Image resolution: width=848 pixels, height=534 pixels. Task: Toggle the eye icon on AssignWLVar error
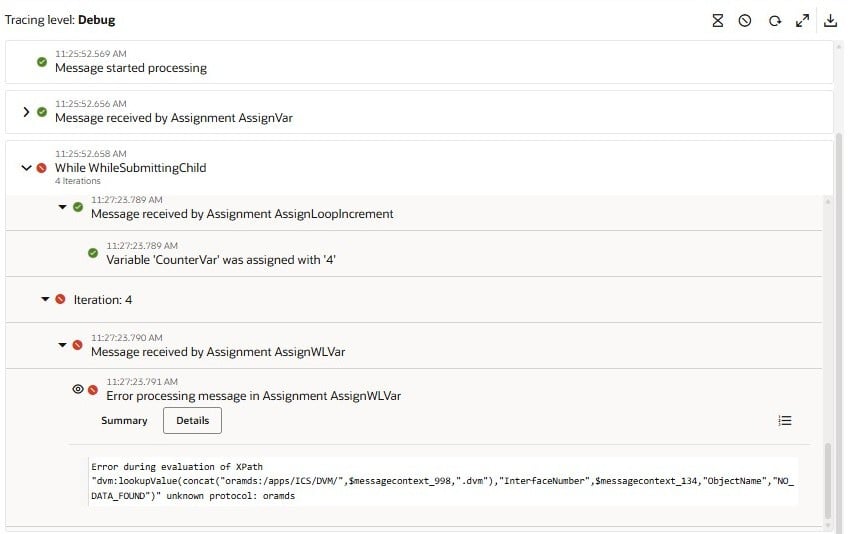pos(78,389)
